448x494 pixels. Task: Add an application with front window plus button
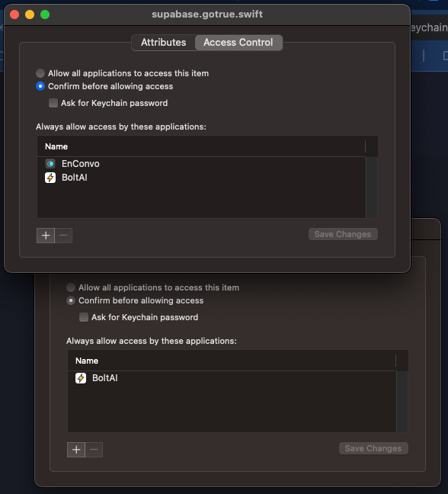[x=46, y=236]
